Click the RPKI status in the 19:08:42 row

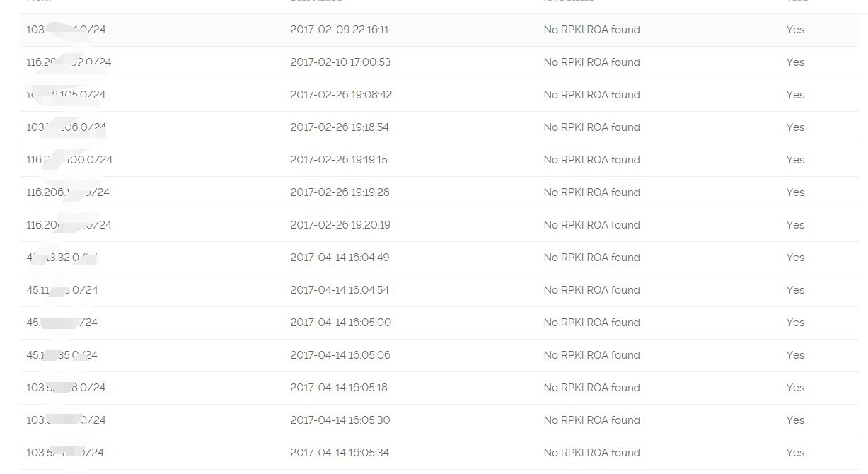coord(591,95)
